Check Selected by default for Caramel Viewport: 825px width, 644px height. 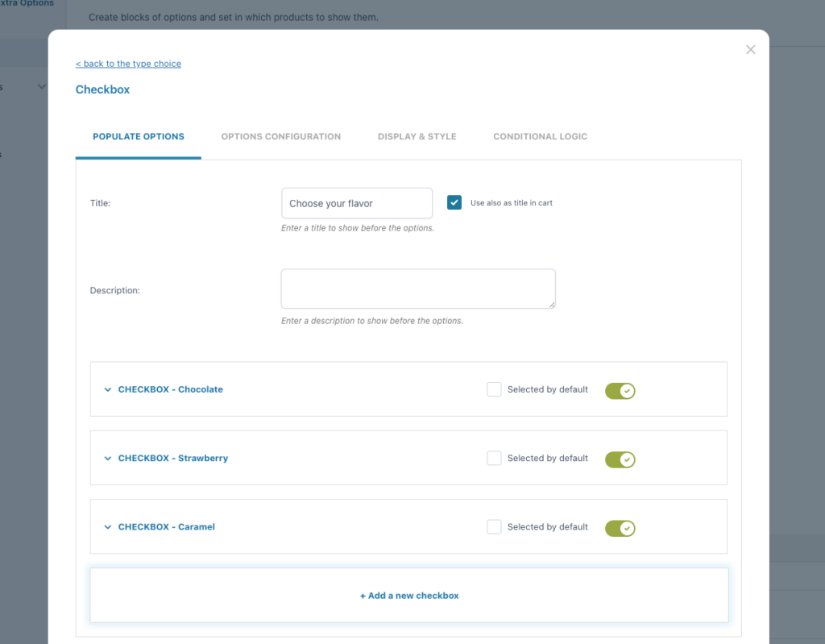point(494,527)
